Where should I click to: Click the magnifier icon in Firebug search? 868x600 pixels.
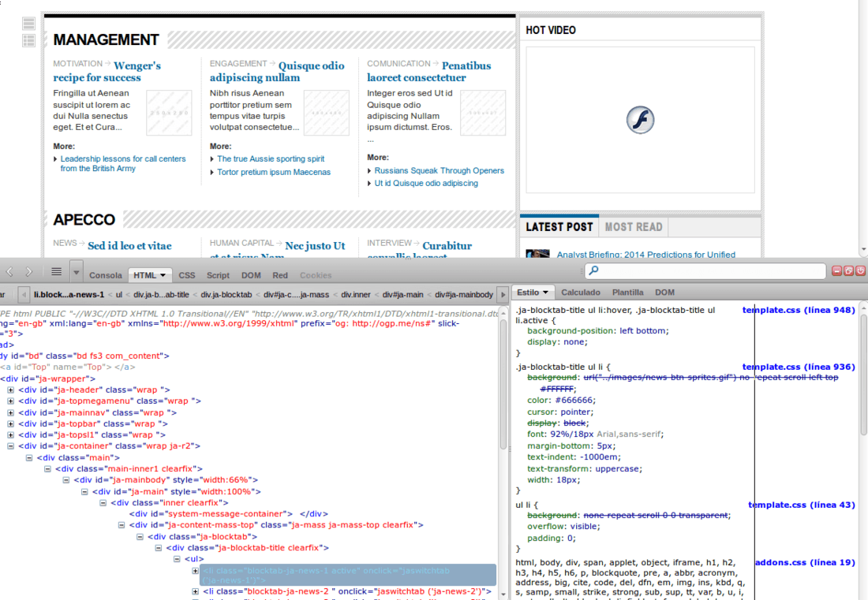pyautogui.click(x=594, y=270)
